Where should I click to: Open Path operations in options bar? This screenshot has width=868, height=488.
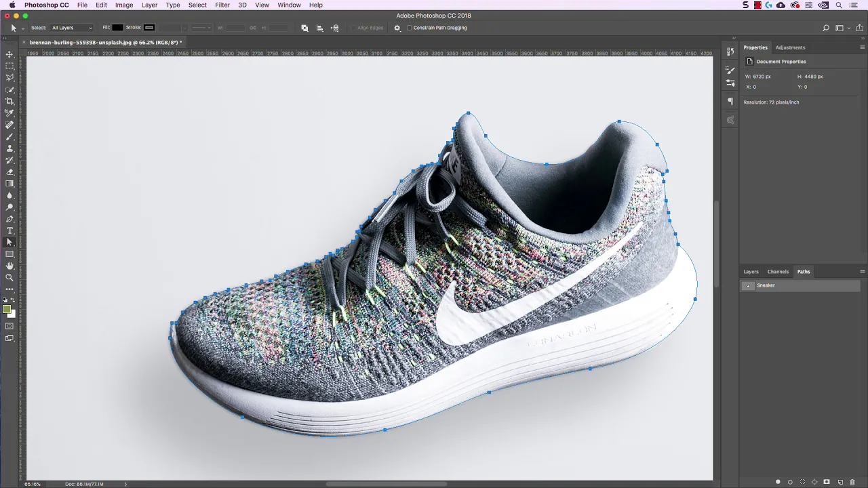[304, 28]
